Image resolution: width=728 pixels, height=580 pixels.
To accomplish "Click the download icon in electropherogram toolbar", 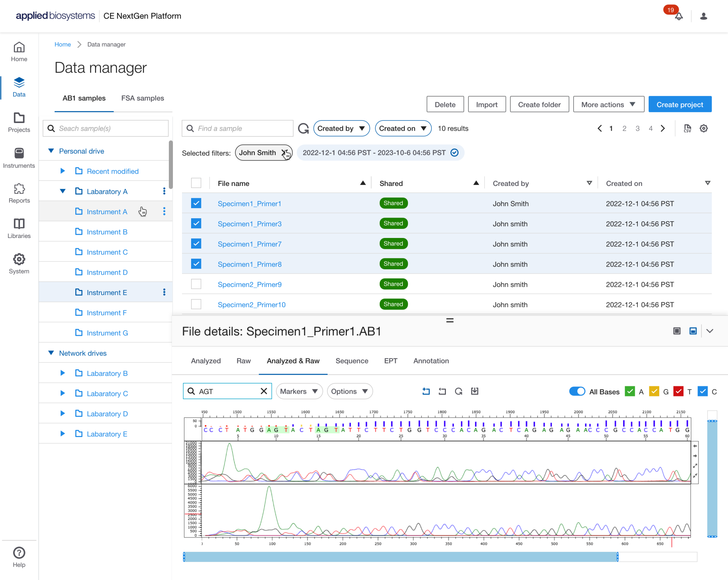I will tap(475, 391).
